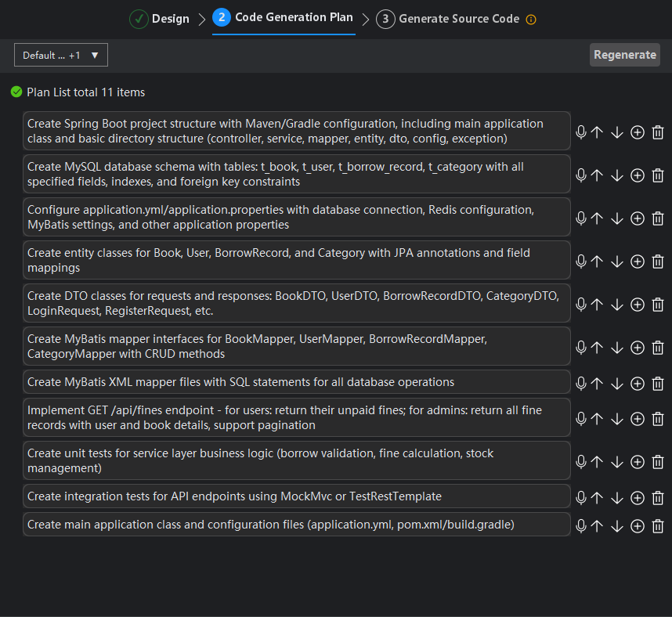
Task: Click microphone icon for MyBatis XML mapper item
Action: coord(581,383)
